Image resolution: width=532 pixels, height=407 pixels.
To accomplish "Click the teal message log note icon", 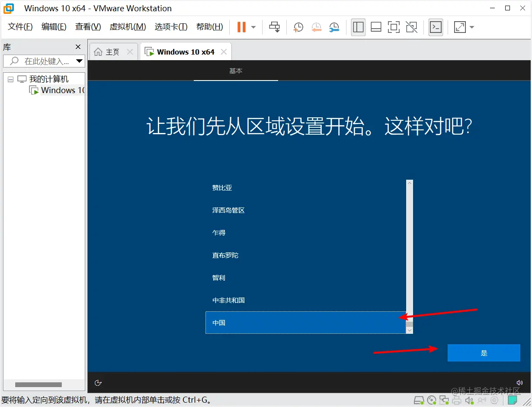I will point(512,400).
